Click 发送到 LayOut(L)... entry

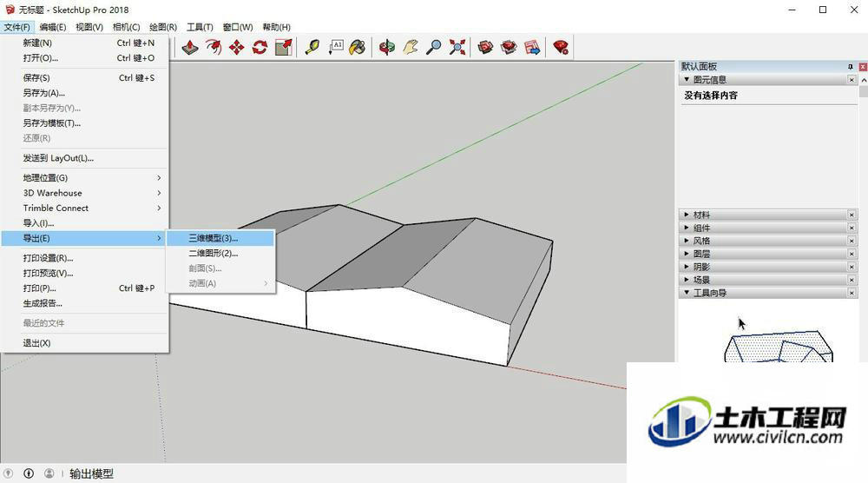pyautogui.click(x=84, y=158)
